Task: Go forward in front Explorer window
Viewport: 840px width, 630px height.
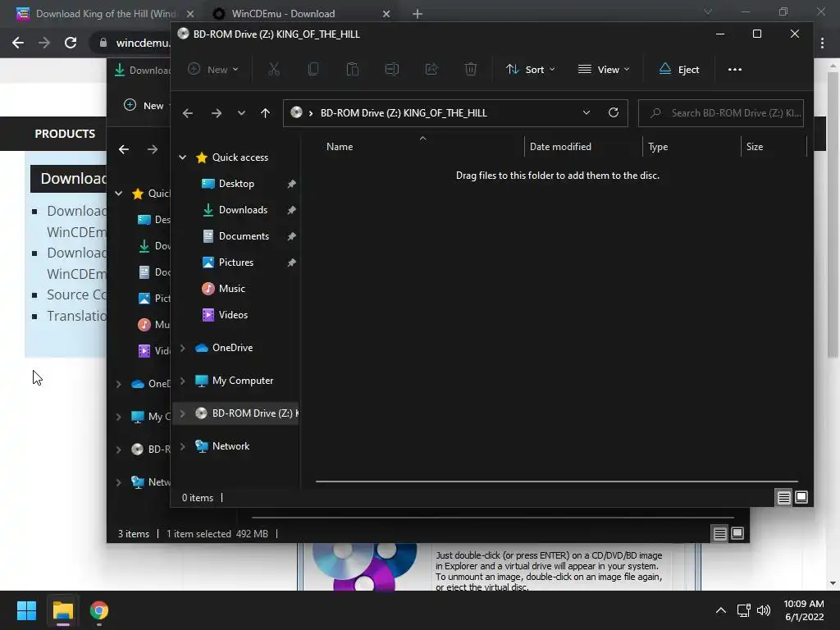Action: click(217, 113)
